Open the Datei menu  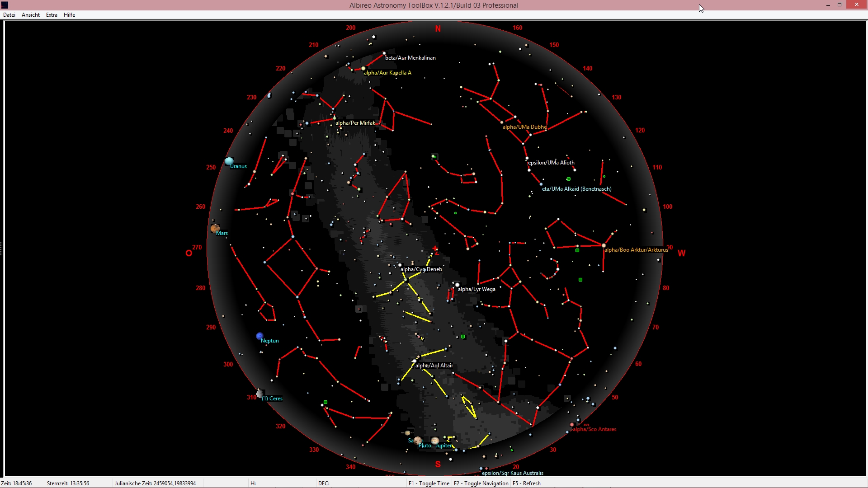click(9, 15)
